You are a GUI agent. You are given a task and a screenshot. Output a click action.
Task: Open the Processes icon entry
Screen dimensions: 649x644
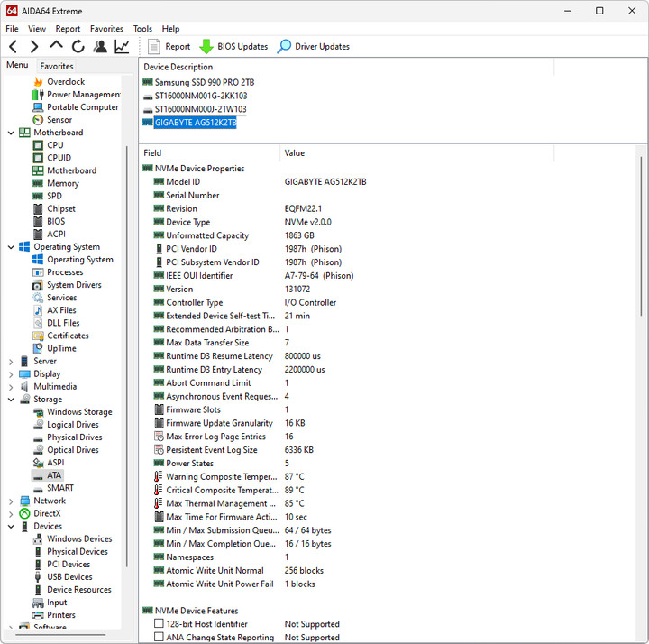tap(38, 272)
